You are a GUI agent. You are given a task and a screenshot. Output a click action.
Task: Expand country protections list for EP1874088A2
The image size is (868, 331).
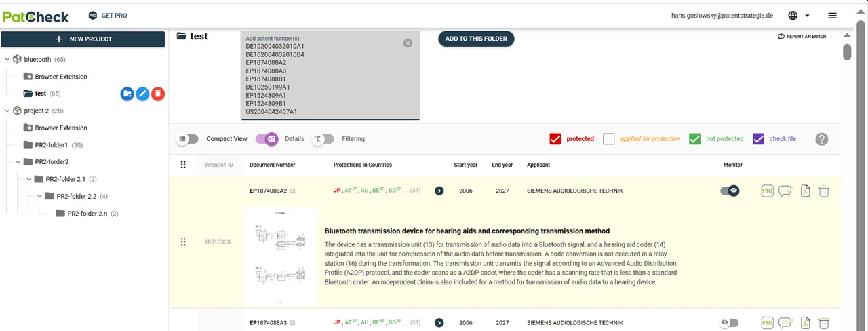pos(439,191)
